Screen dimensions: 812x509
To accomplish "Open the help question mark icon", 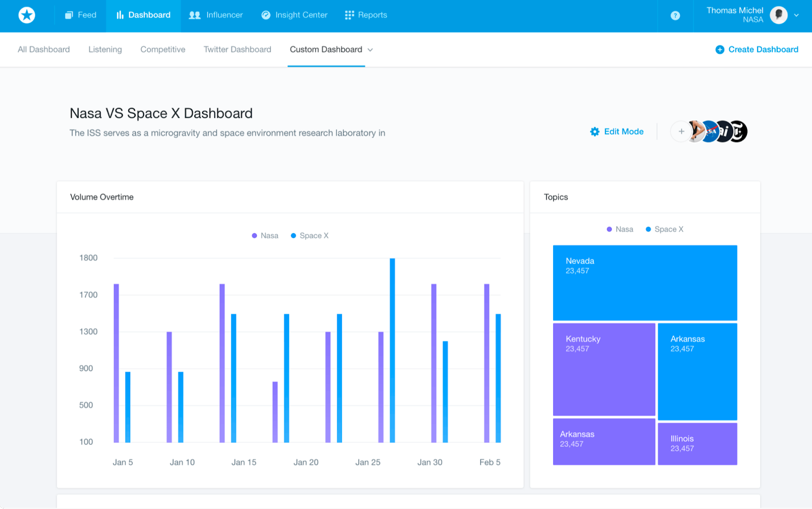I will point(675,16).
